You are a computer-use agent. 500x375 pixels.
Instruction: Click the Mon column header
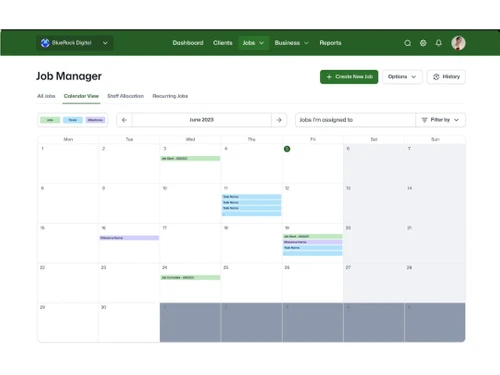68,139
